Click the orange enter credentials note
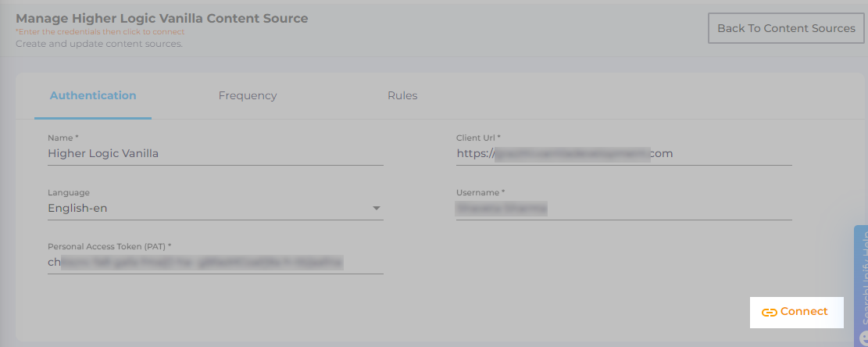The width and height of the screenshot is (868, 347). pyautogui.click(x=100, y=32)
